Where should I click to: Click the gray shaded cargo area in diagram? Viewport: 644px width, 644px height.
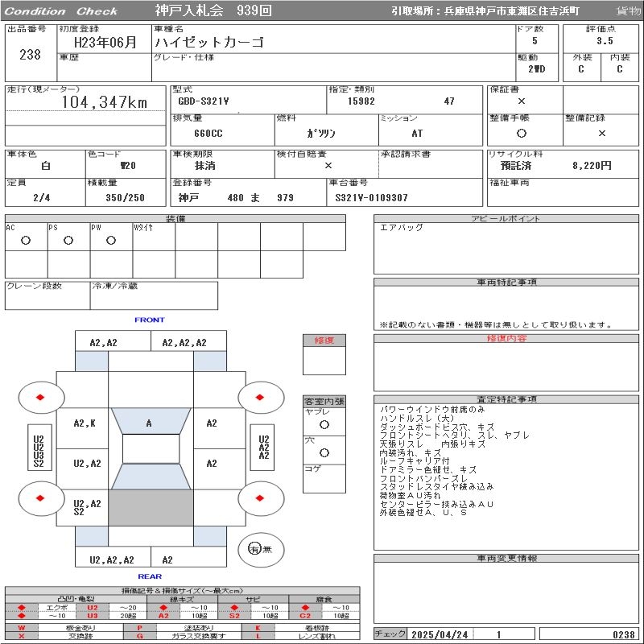[x=151, y=507]
